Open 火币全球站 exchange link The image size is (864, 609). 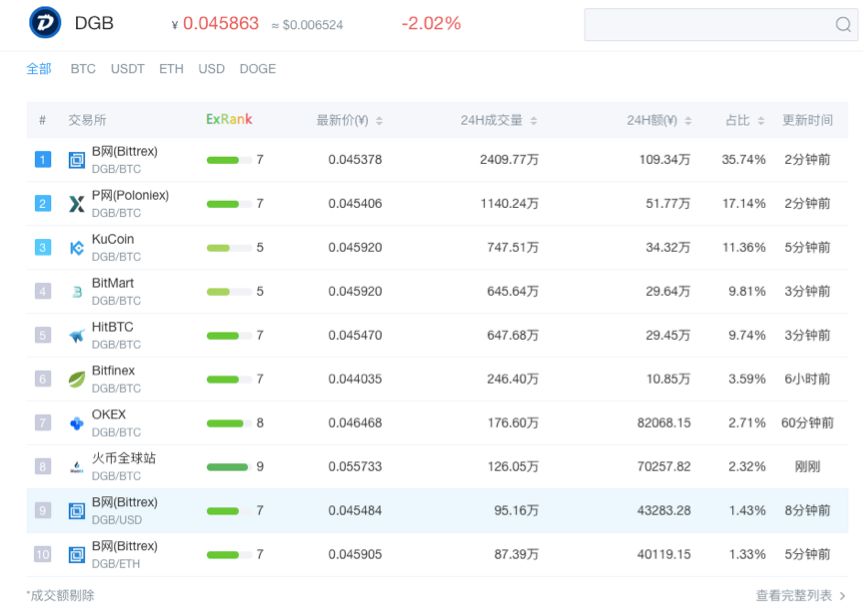[123, 458]
